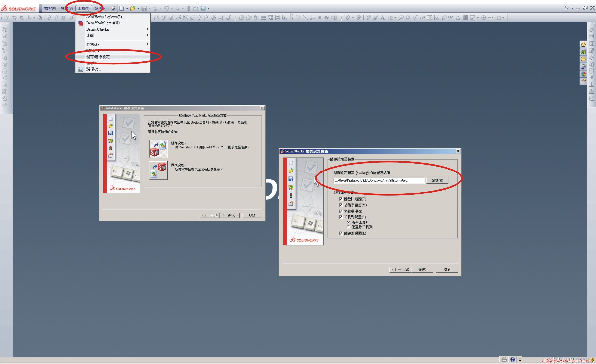Click the Print toolbar icon
The width and height of the screenshot is (596, 364).
coord(155,8)
